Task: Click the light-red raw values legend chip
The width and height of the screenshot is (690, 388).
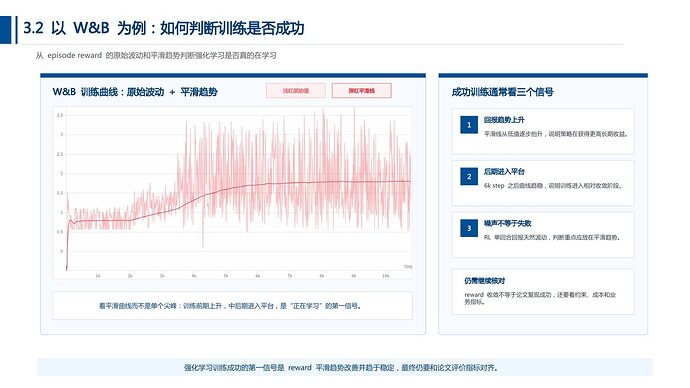Action: [296, 91]
